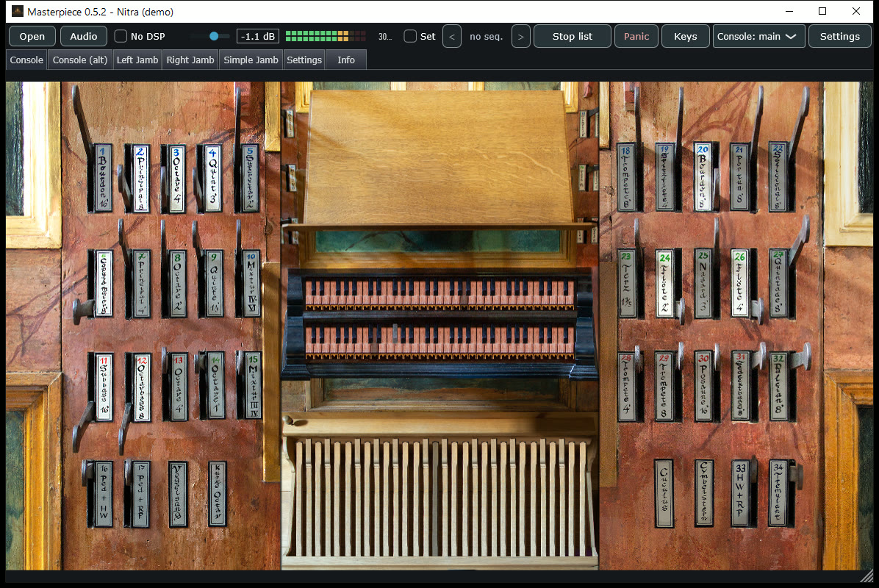
Task: Activate the Trompete 8 stop numbered 18
Action: tap(627, 177)
